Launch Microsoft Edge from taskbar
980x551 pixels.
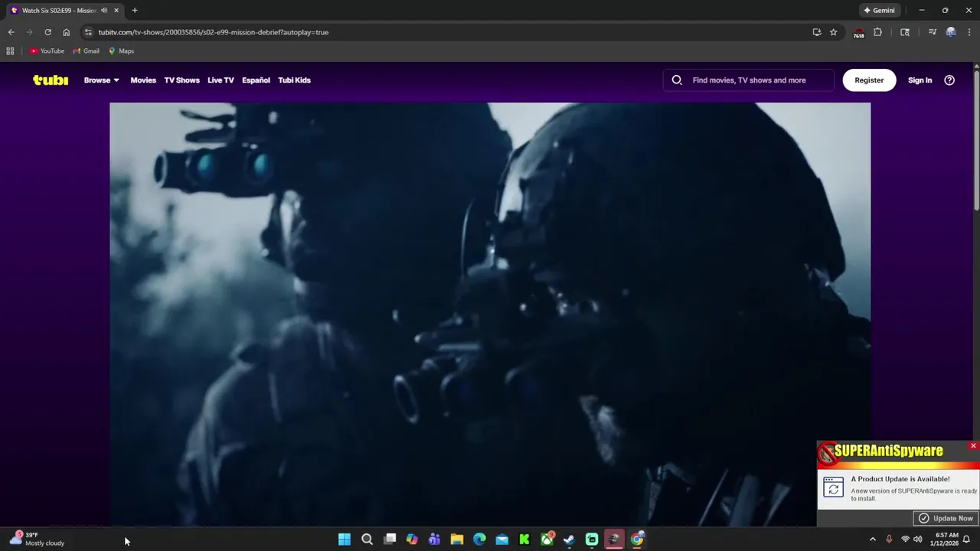pyautogui.click(x=479, y=540)
